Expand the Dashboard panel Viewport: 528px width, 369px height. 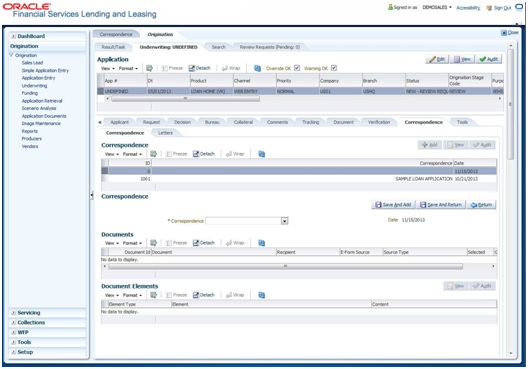tap(13, 36)
